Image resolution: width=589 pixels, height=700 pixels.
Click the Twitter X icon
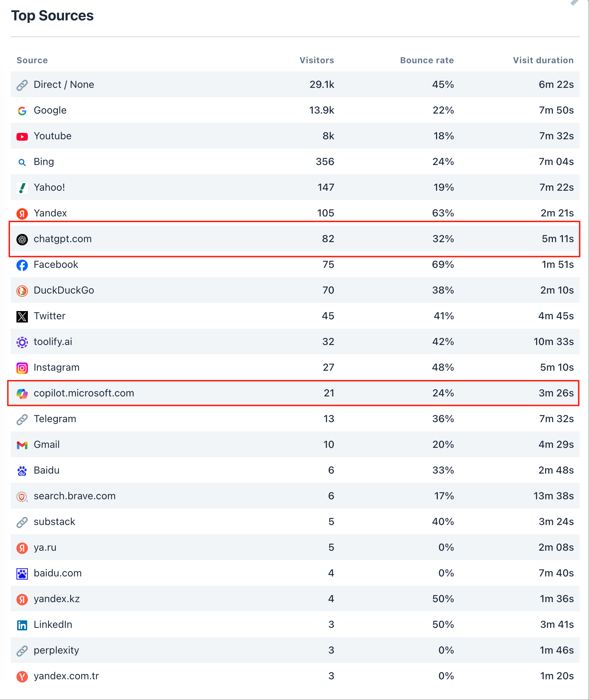[22, 316]
